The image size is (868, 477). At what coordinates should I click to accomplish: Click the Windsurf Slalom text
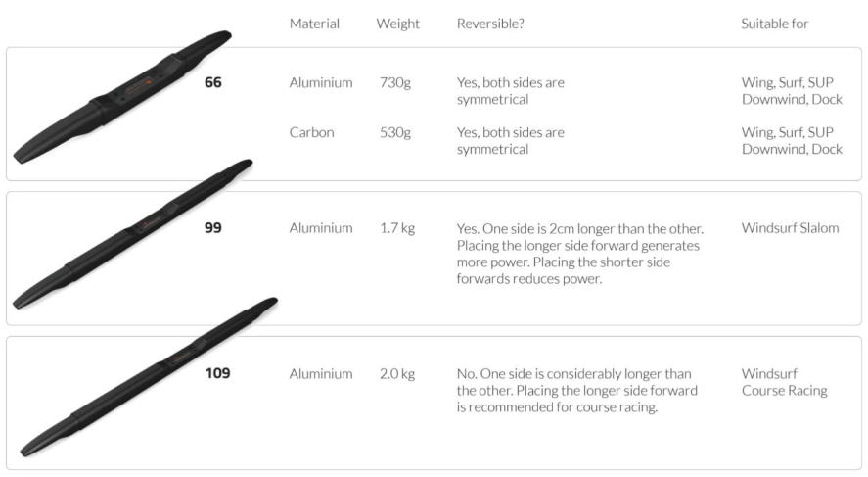point(790,228)
